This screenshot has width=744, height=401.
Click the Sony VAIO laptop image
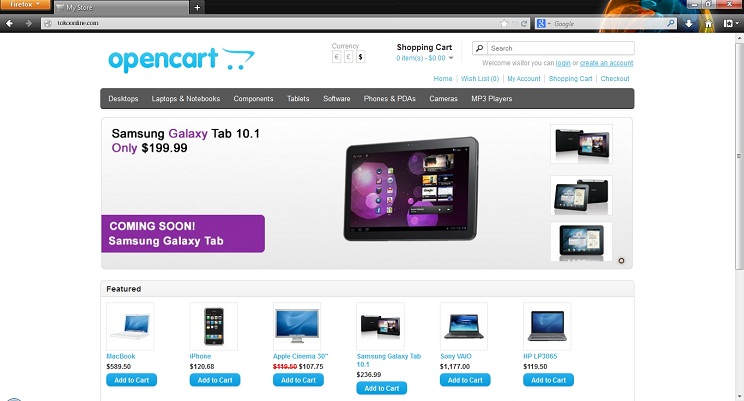click(464, 326)
